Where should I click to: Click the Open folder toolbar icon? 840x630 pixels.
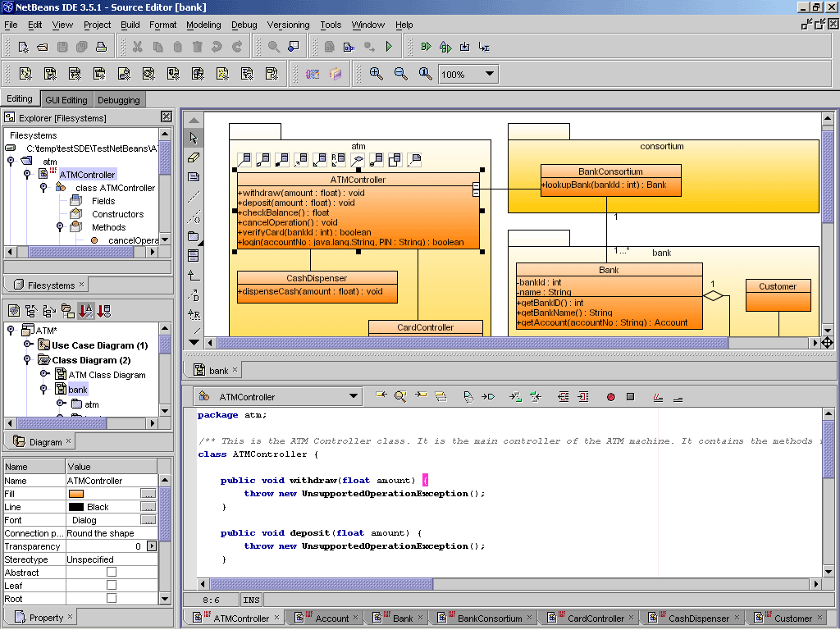[43, 47]
